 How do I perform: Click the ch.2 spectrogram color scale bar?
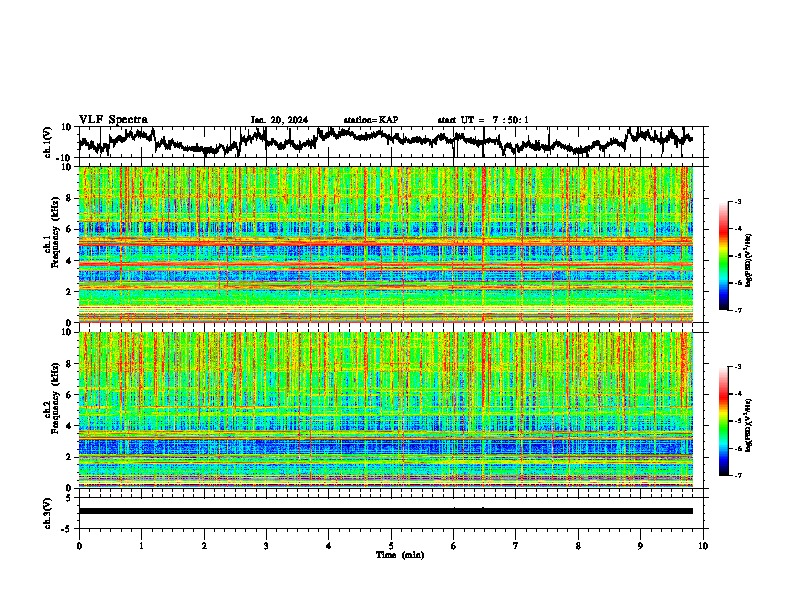(x=723, y=421)
